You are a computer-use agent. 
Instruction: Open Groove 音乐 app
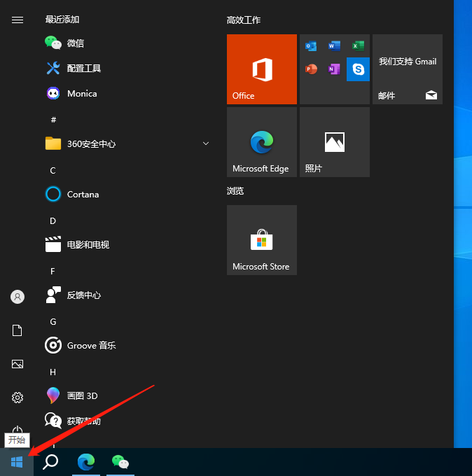[91, 346]
